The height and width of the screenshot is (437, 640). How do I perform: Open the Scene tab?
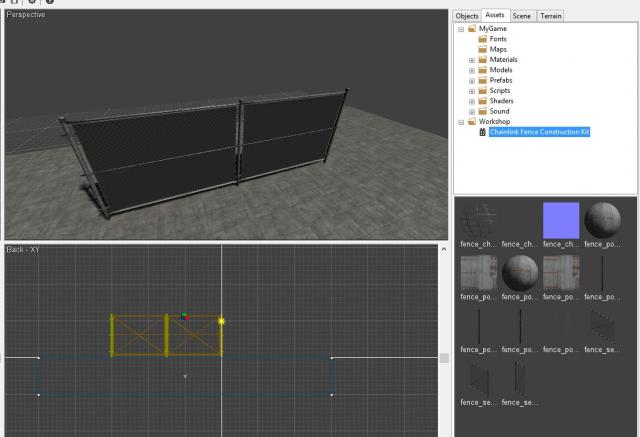click(x=522, y=16)
